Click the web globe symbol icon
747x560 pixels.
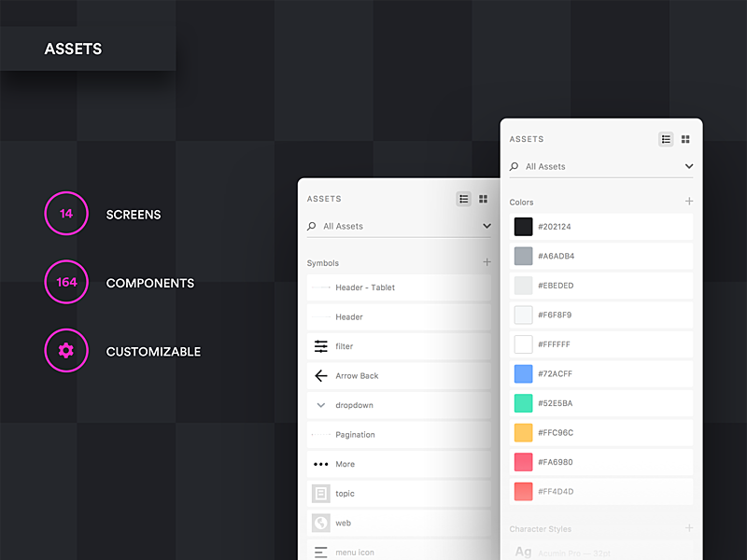coord(320,523)
